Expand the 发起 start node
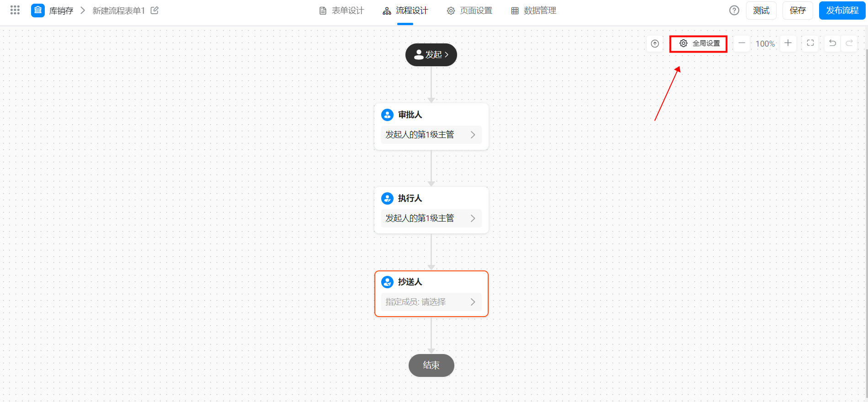 [431, 55]
